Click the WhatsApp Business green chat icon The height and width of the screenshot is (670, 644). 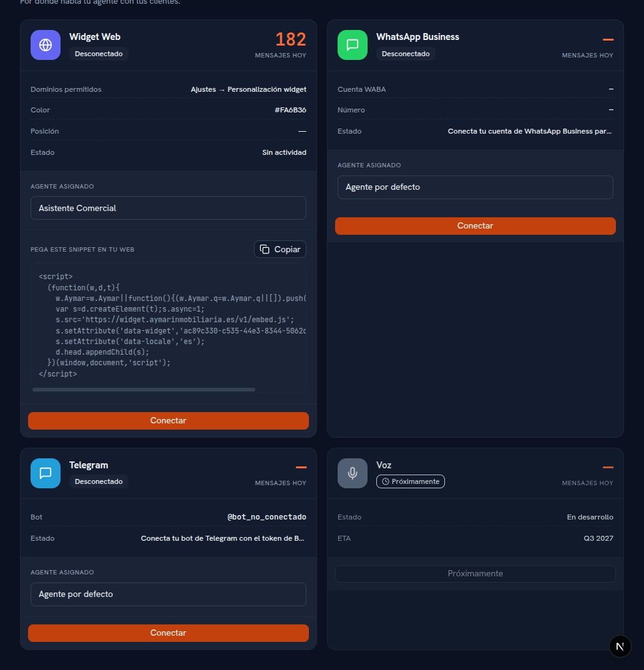(353, 45)
